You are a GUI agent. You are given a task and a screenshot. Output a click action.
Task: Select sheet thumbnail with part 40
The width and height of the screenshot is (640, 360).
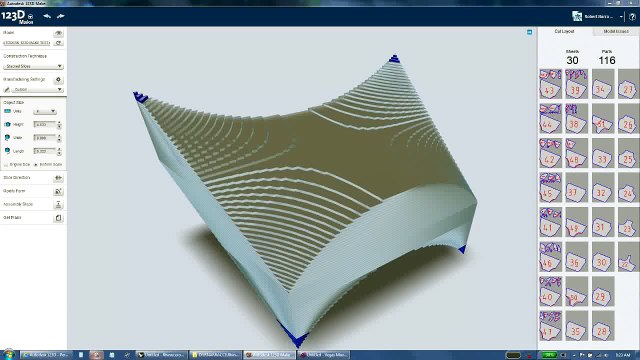pos(550,291)
